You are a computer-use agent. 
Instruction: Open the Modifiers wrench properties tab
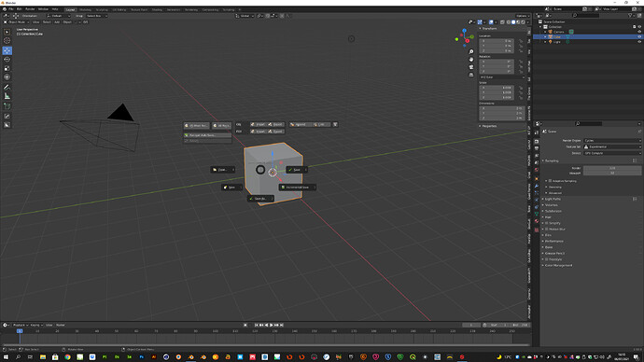click(537, 187)
